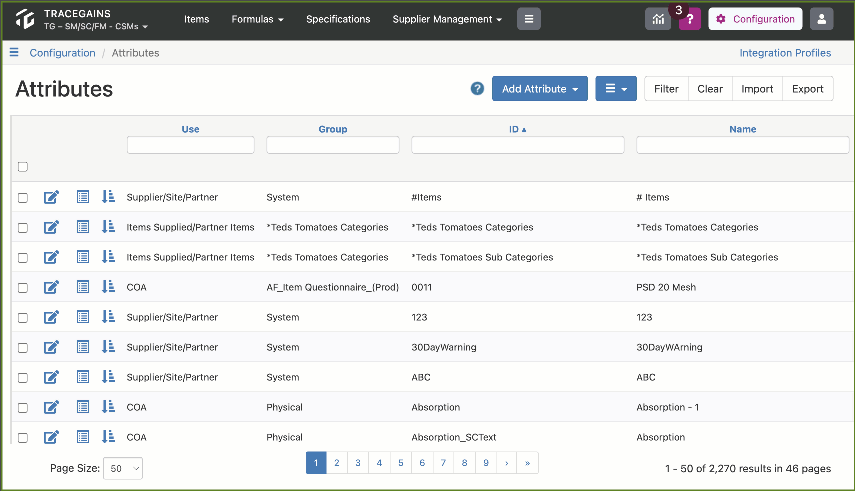The height and width of the screenshot is (491, 855).
Task: Click edit icon for 30DayWarning row
Action: (51, 347)
